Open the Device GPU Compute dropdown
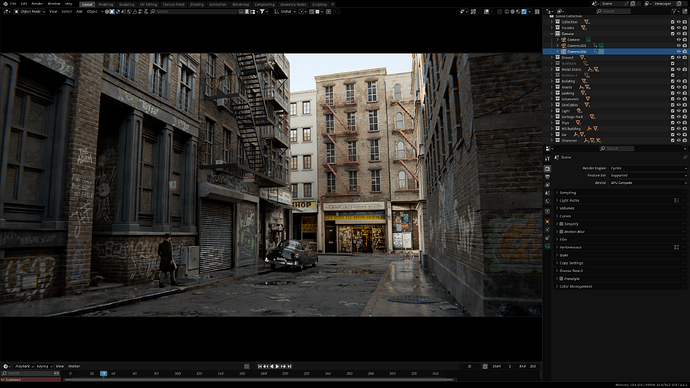 [x=648, y=183]
